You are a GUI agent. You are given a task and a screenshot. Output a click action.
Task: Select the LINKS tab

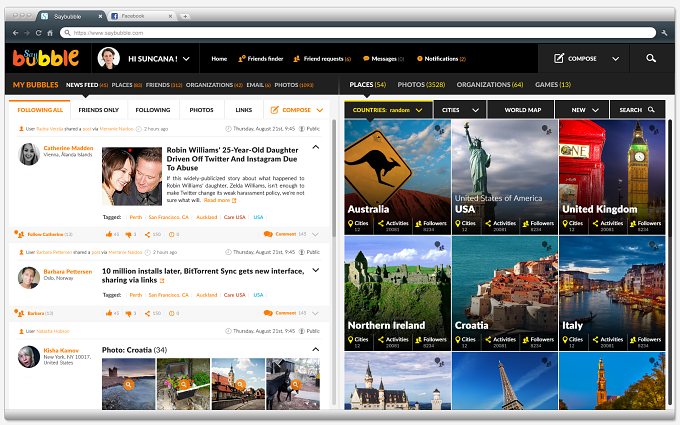pos(244,110)
